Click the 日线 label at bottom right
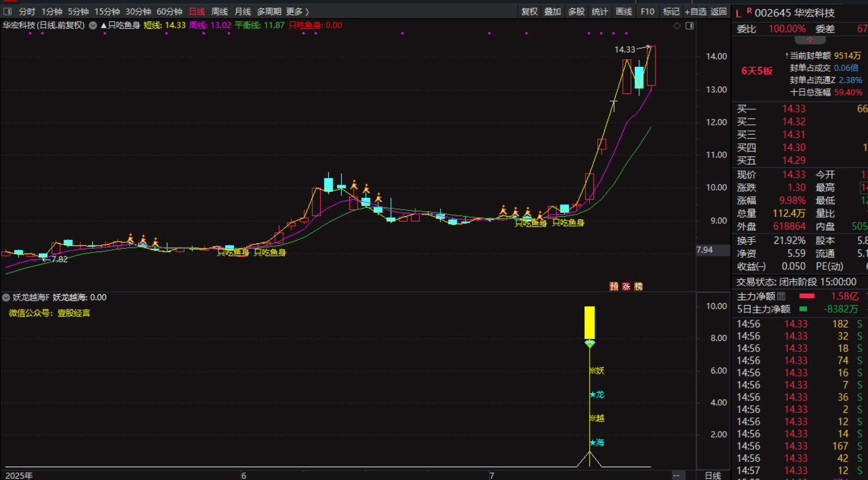Screen dimensions: 868x480 pos(713,476)
